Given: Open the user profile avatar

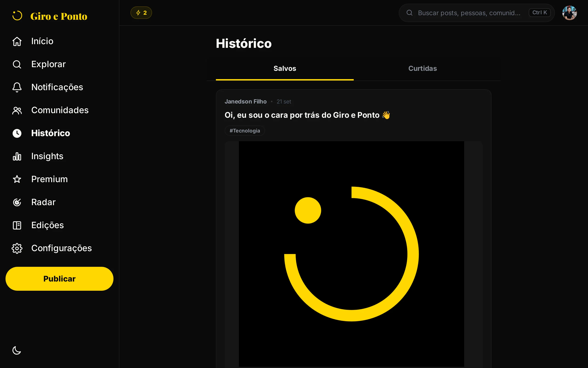Looking at the screenshot, I should (570, 13).
